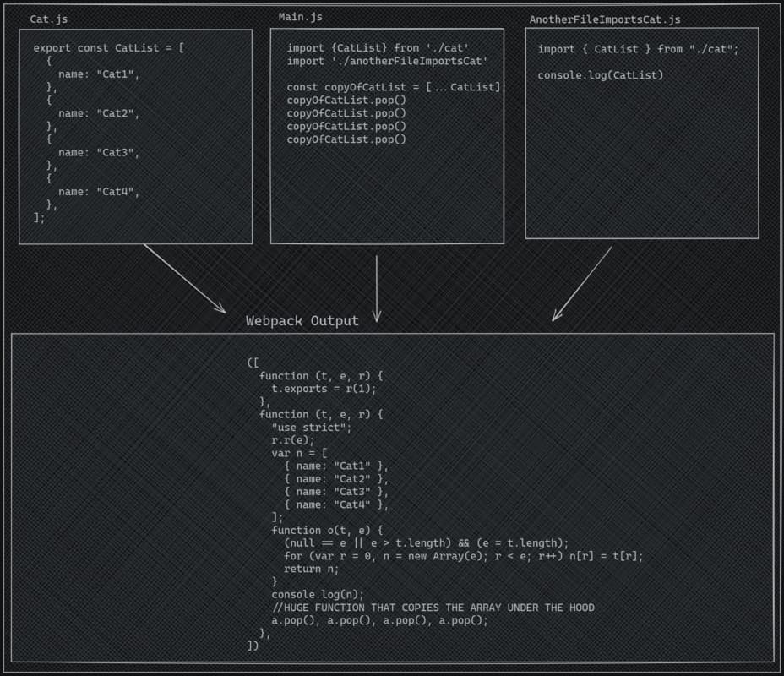
Task: Click name: "Cat1" in the Cat.js box
Action: tap(98, 74)
